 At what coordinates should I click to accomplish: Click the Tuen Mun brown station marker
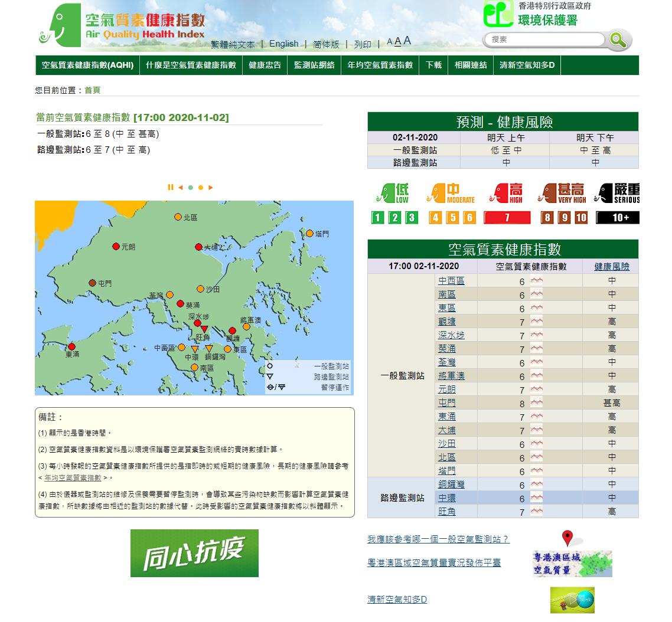92,283
